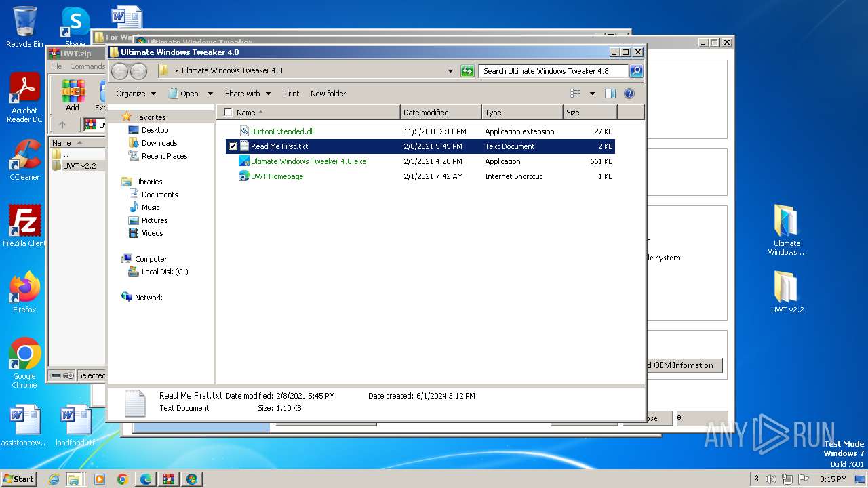This screenshot has width=868, height=488.
Task: Open the views options dropdown arrow
Action: [x=592, y=94]
